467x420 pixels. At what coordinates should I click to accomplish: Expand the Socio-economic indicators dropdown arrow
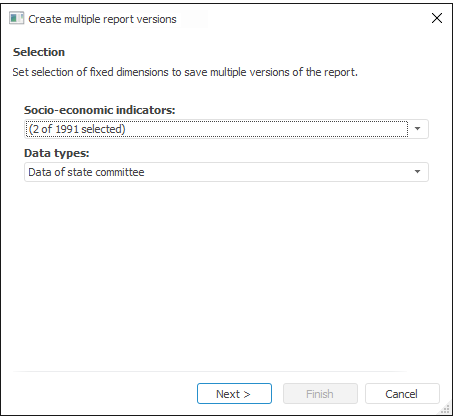[x=417, y=129]
